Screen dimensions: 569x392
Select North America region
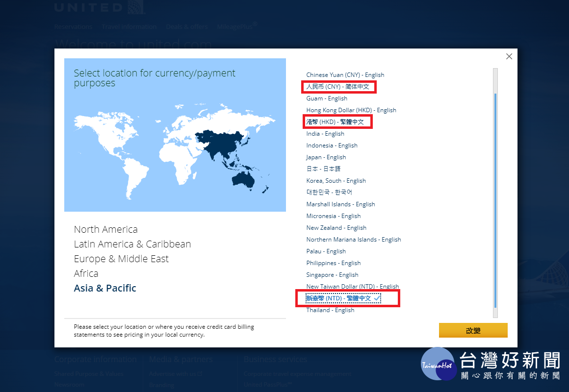coord(105,229)
